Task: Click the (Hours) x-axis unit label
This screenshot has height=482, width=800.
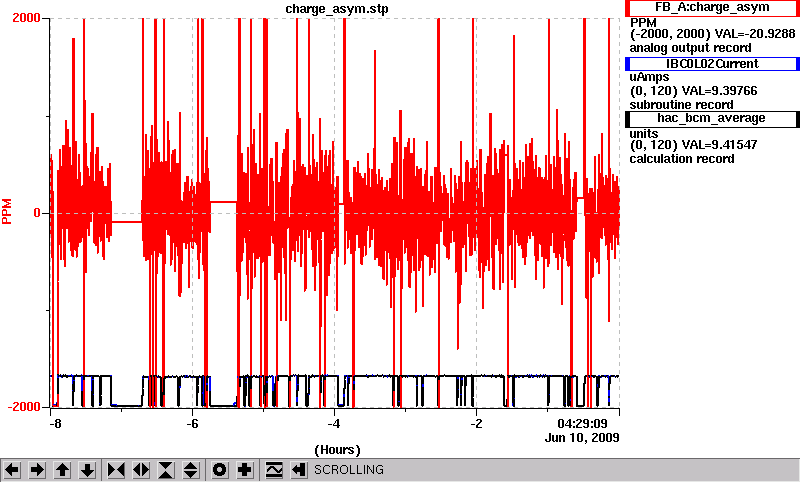Action: [x=337, y=450]
